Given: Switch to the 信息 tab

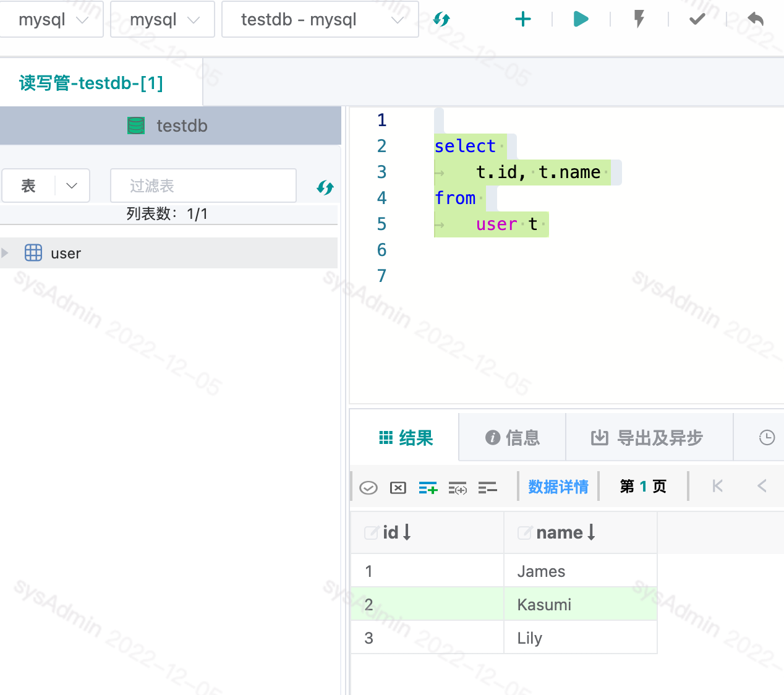Looking at the screenshot, I should pos(513,438).
